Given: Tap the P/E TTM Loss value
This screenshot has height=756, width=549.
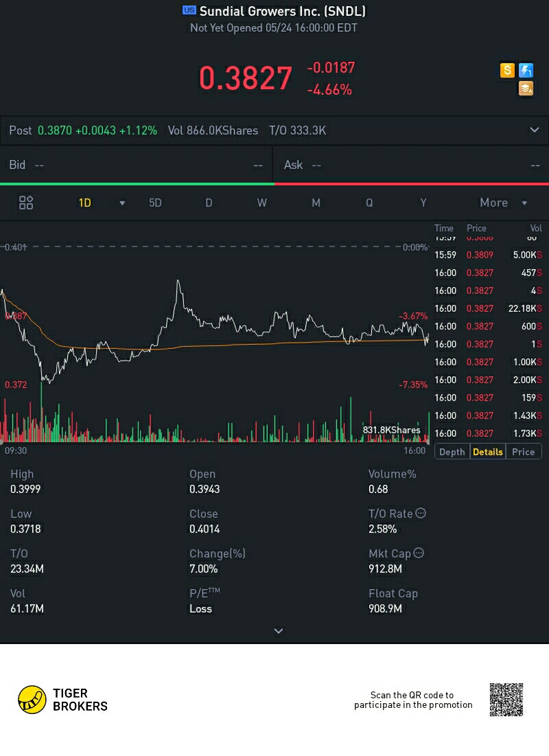Looking at the screenshot, I should (x=200, y=608).
